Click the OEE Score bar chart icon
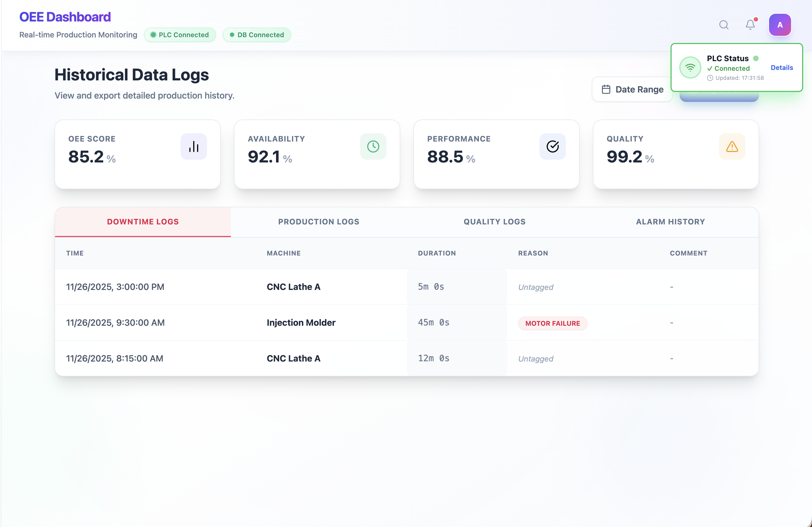The image size is (812, 527). coord(194,147)
